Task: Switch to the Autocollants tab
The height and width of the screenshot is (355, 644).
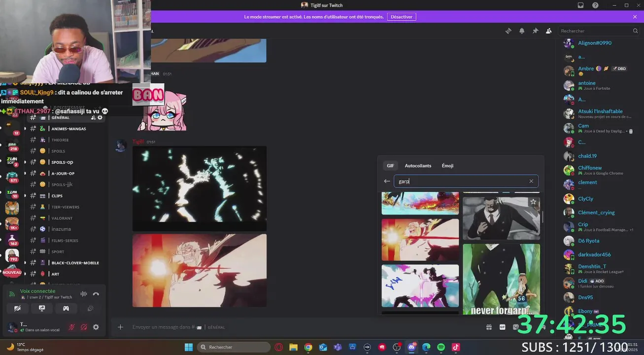Action: pyautogui.click(x=418, y=166)
